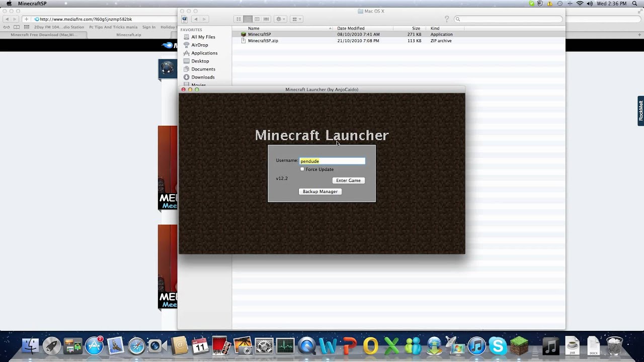Click the Wi-Fi status icon
Viewport: 644px width, 362px height.
[x=579, y=4]
